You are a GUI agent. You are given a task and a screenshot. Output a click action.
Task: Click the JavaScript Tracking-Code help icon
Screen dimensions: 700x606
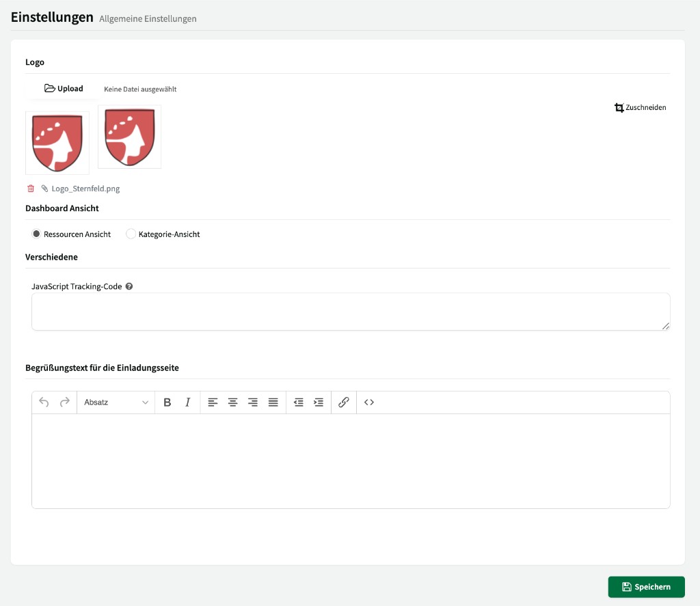click(x=129, y=286)
